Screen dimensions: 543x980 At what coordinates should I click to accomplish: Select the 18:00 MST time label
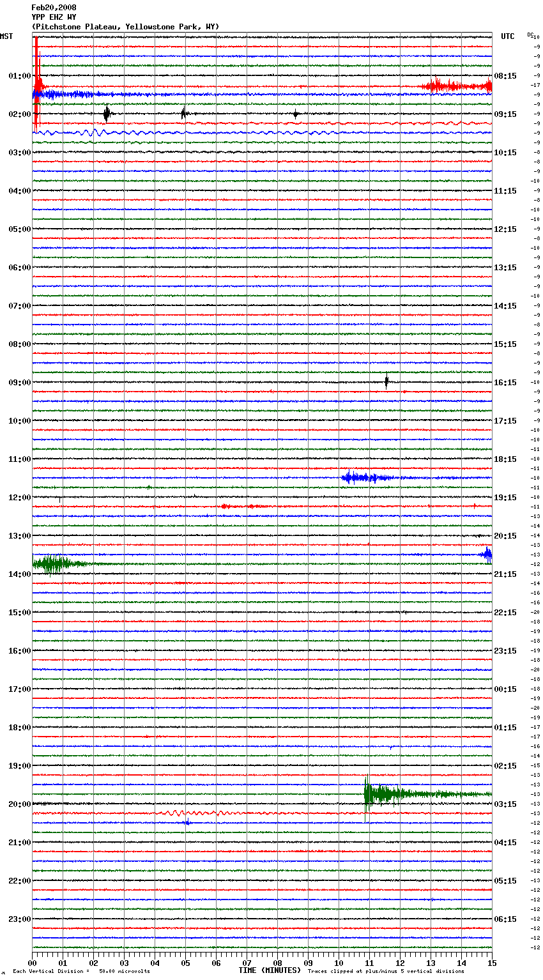click(x=20, y=728)
